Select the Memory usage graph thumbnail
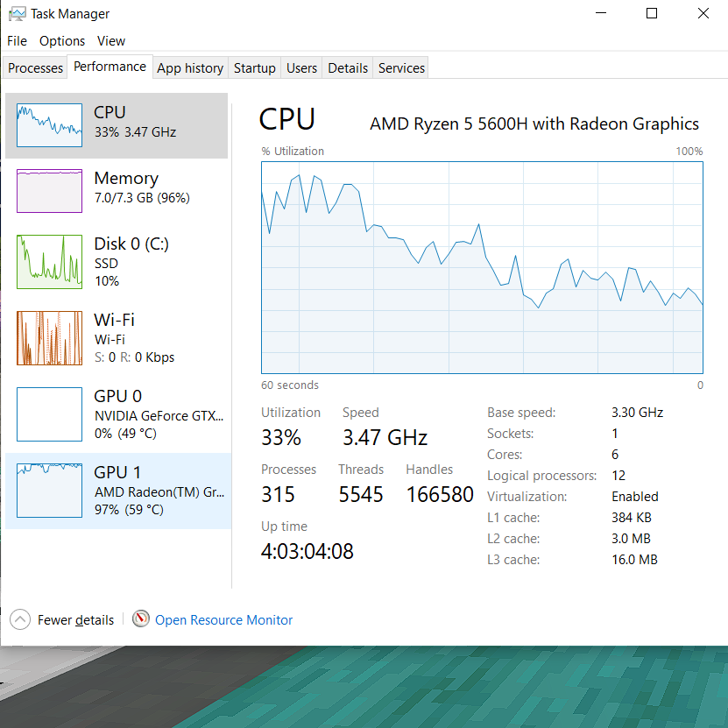Screen dimensions: 728x728 point(49,191)
